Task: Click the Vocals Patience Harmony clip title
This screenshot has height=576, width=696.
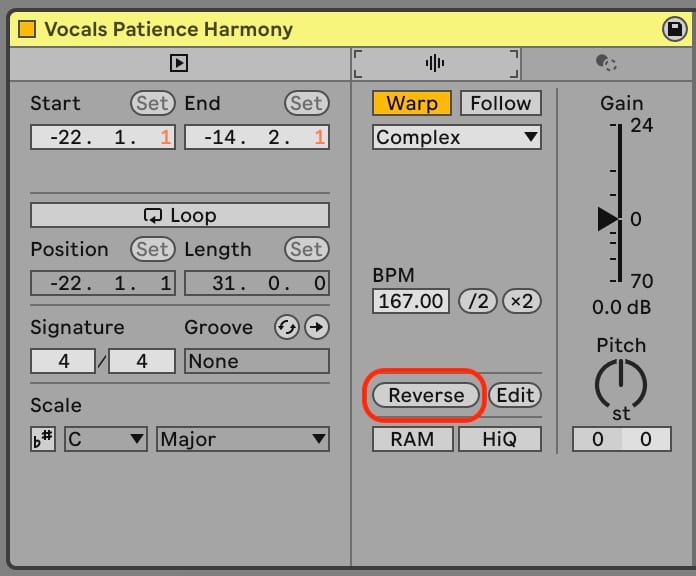Action: pos(169,29)
